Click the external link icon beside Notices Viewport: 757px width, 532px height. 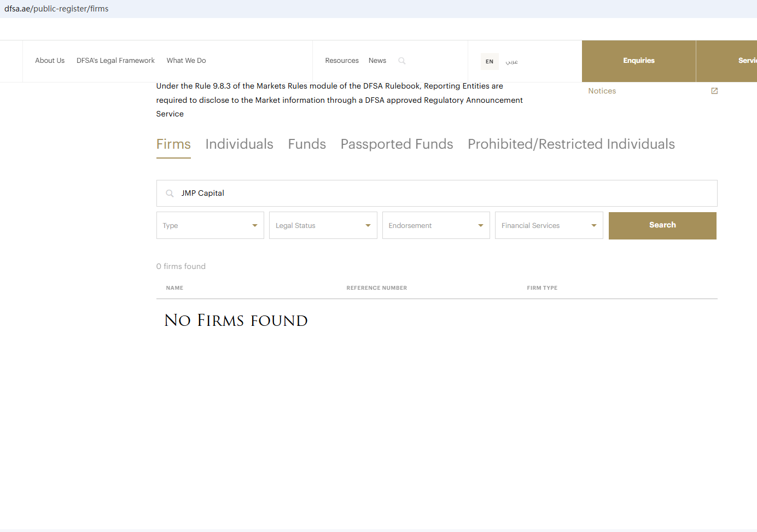(714, 91)
